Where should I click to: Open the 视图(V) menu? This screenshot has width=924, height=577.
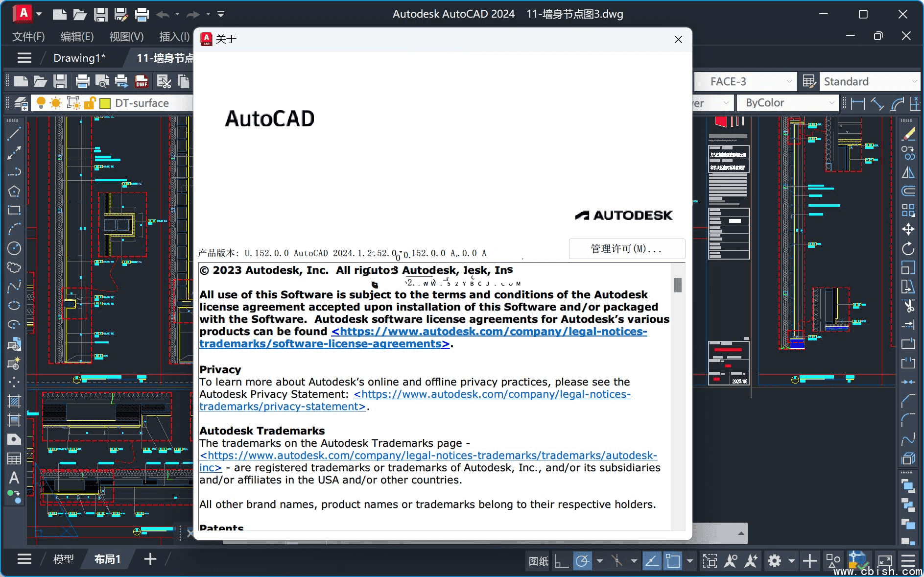point(126,37)
